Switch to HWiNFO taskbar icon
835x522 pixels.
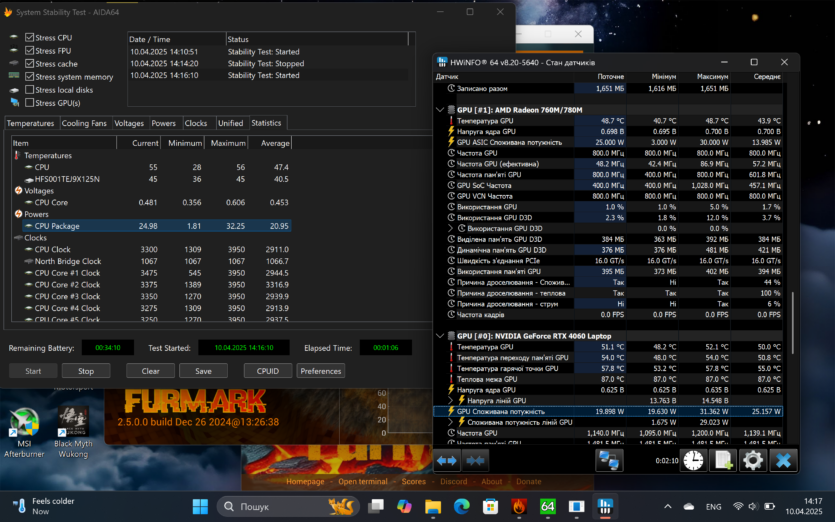pyautogui.click(x=605, y=507)
